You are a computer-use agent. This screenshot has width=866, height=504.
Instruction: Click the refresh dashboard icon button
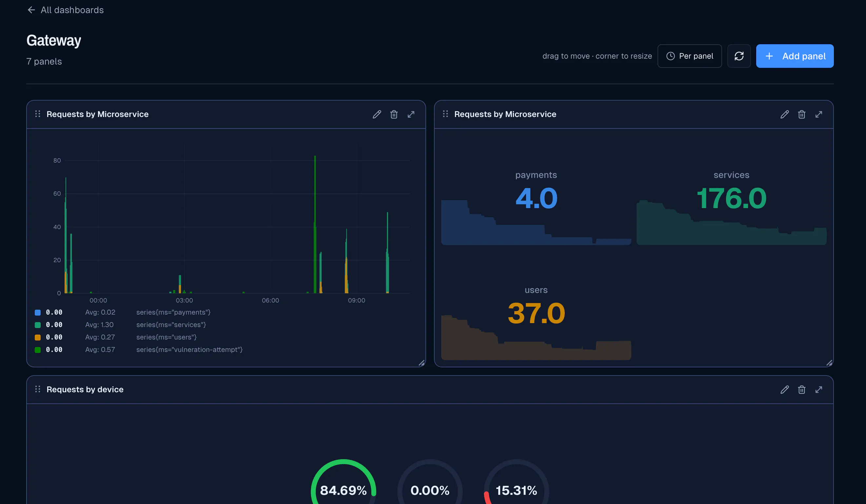click(739, 56)
